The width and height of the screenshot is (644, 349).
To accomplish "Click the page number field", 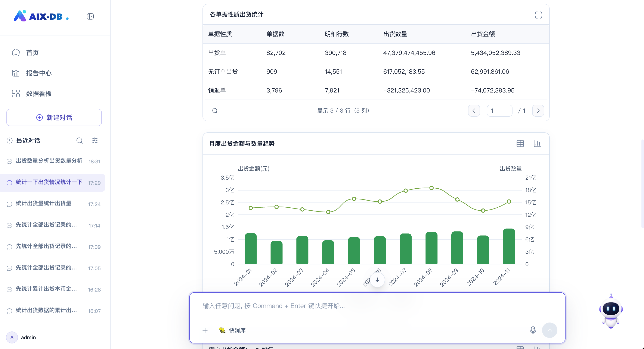I will (x=499, y=111).
